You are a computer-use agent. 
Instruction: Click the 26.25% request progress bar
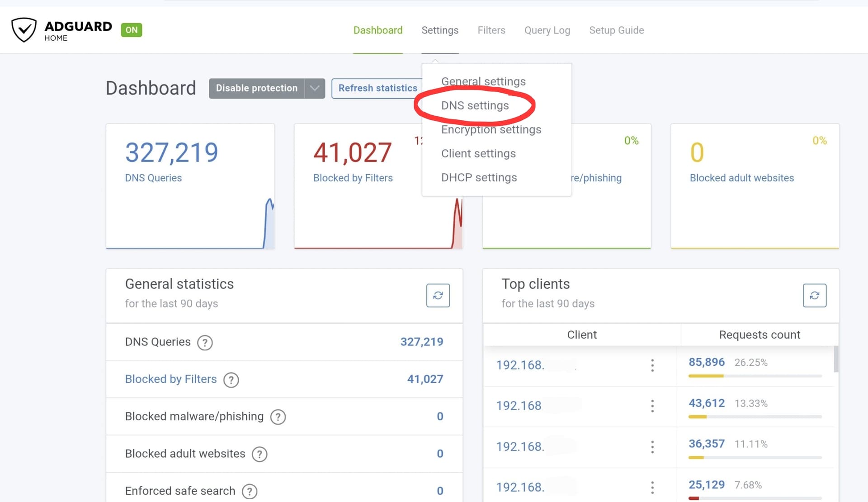(755, 376)
